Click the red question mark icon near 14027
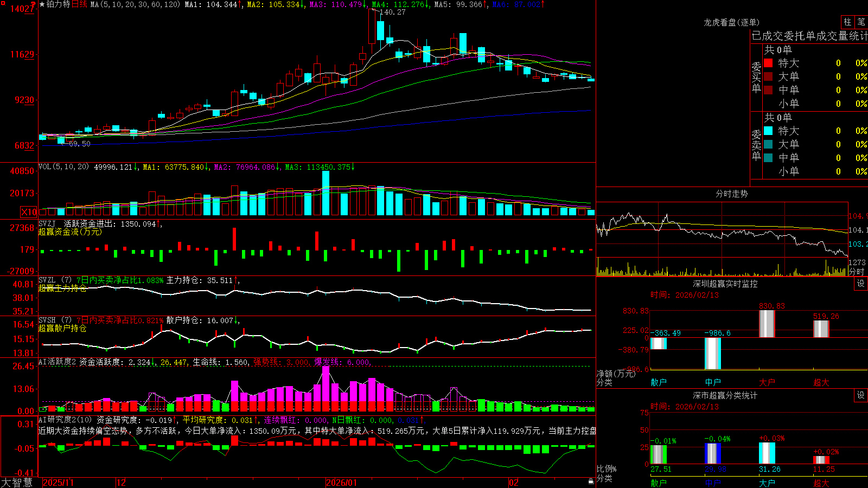This screenshot has height=488, width=868. point(33,5)
